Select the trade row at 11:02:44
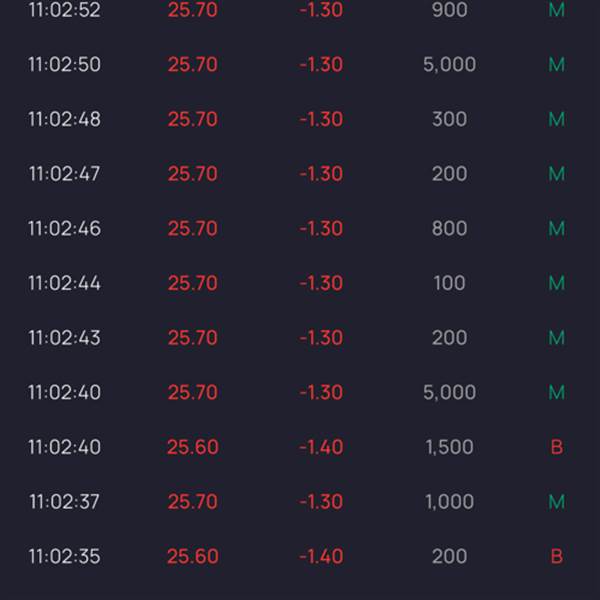This screenshot has width=600, height=600. tap(300, 283)
